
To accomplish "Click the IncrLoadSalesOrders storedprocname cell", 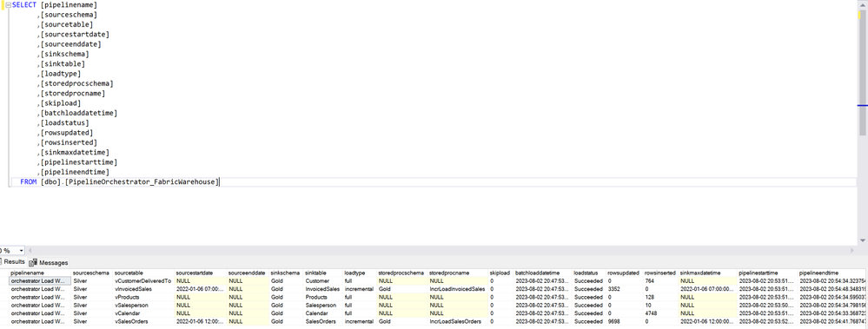I will click(x=458, y=320).
